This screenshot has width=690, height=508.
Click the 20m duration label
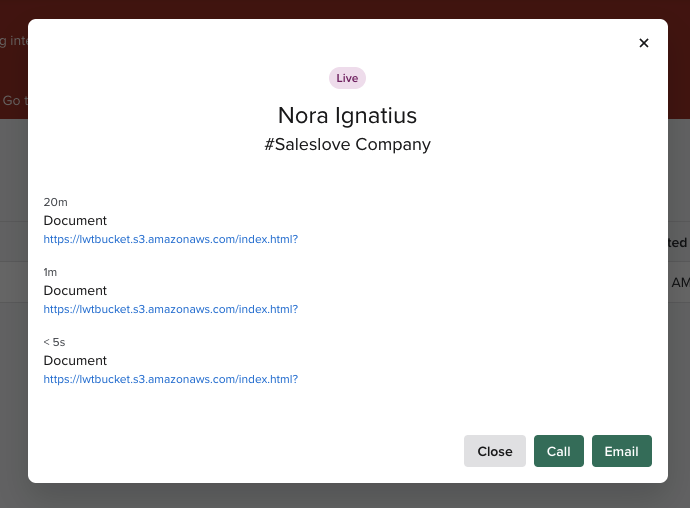(55, 202)
